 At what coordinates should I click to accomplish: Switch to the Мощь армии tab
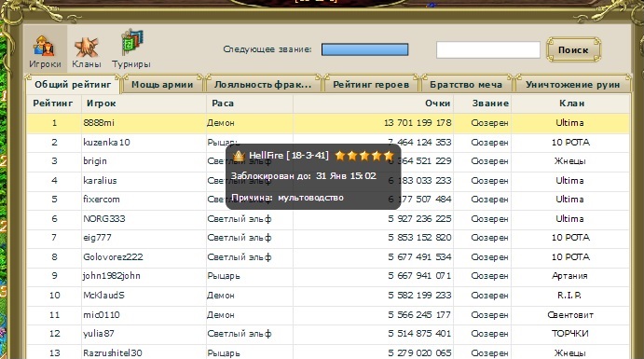[162, 85]
